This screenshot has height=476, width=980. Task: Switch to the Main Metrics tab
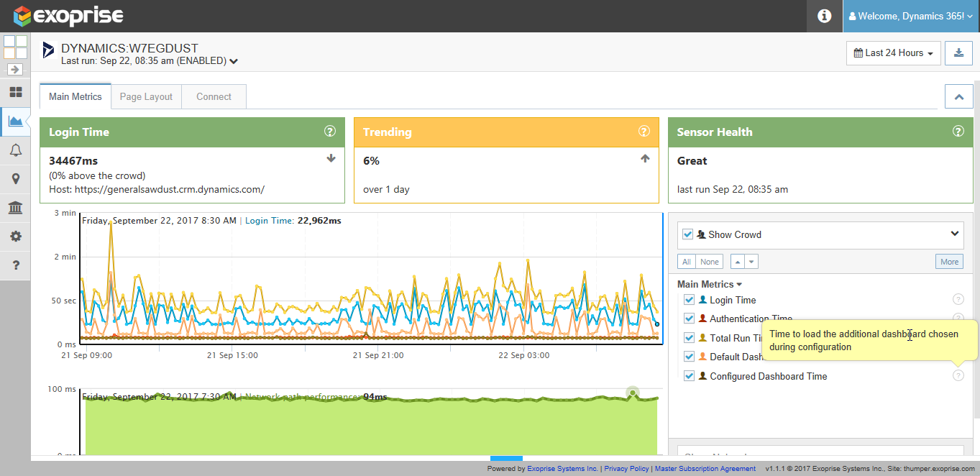pos(75,96)
